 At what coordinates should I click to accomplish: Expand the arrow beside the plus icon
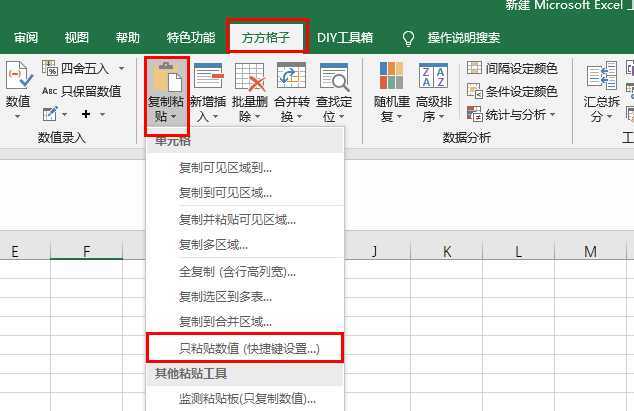click(102, 114)
